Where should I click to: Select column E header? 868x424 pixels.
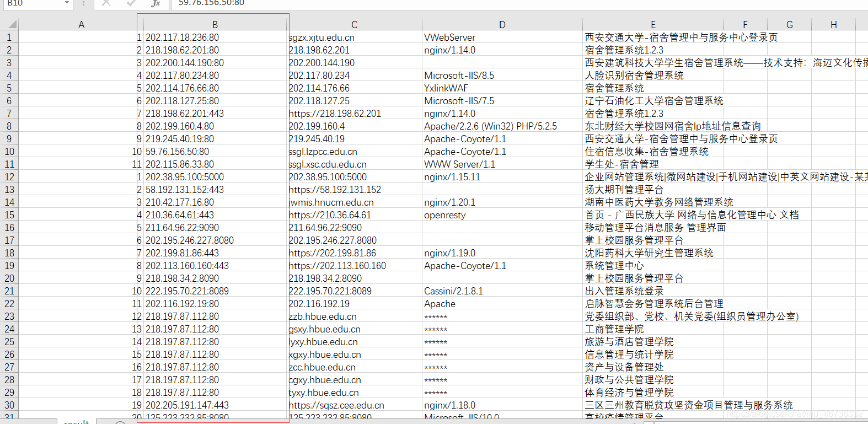[653, 24]
